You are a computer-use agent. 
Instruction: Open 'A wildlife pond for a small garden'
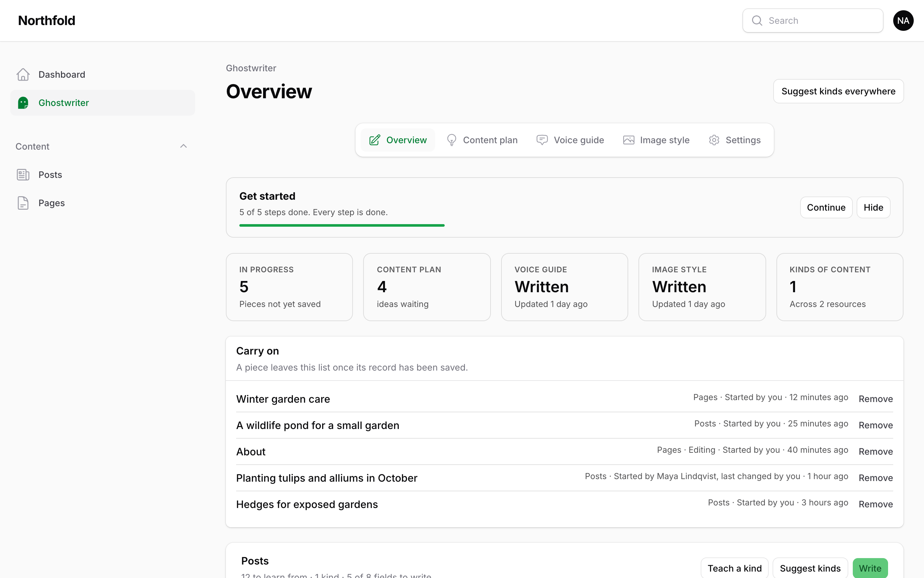click(x=318, y=425)
